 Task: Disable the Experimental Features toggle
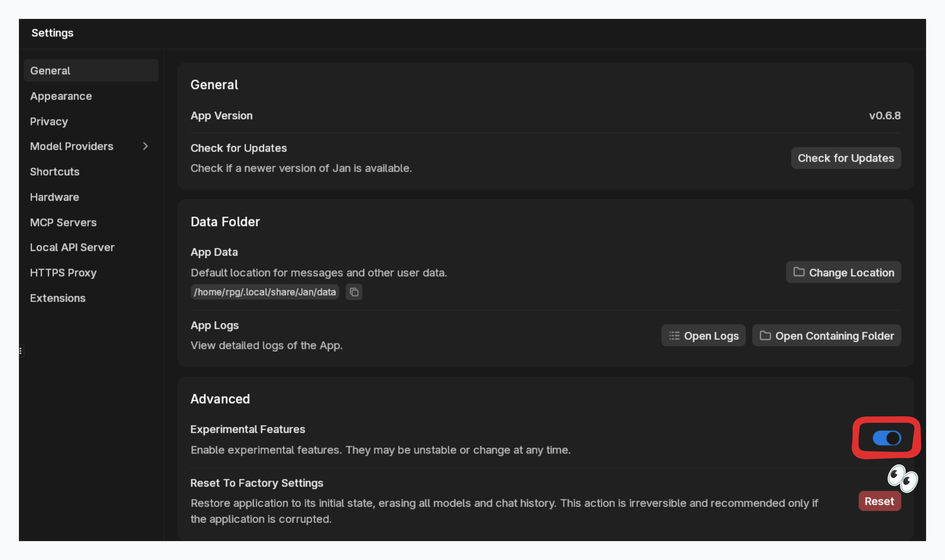point(886,438)
